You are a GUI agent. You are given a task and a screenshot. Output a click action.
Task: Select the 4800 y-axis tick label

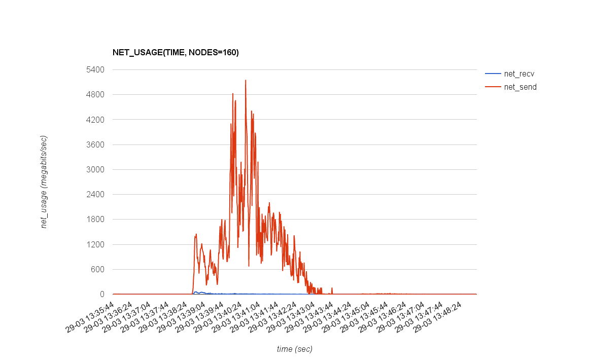(x=94, y=94)
